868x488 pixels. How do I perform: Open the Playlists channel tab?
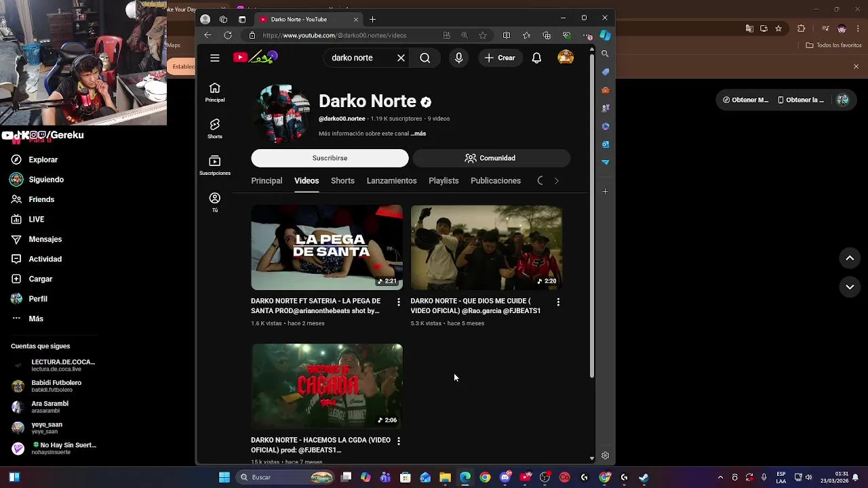[x=443, y=181]
